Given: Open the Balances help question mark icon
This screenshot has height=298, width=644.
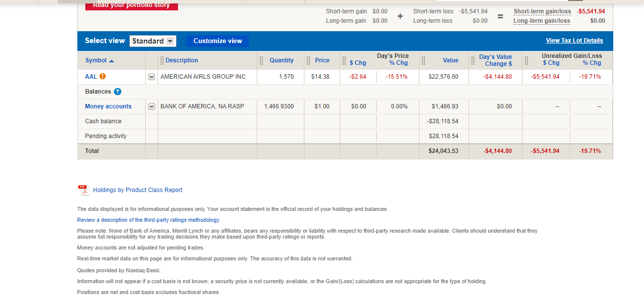Looking at the screenshot, I should point(117,92).
